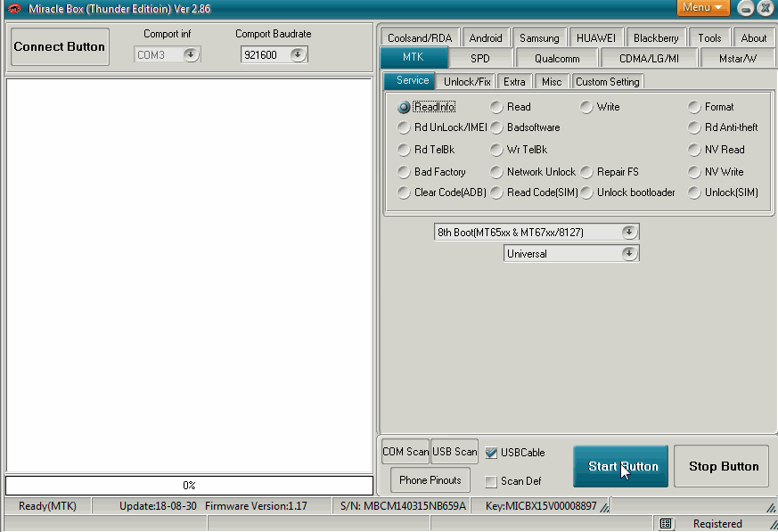Open the Samsung tab
778x532 pixels.
click(539, 37)
